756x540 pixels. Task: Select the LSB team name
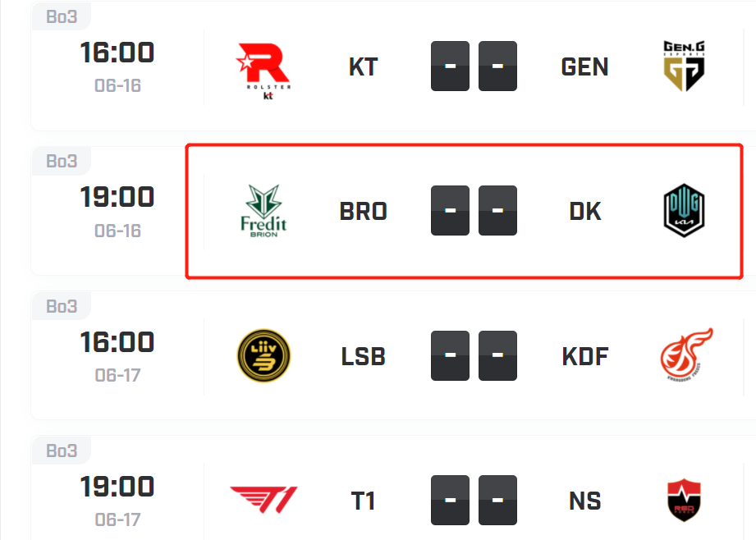[363, 356]
